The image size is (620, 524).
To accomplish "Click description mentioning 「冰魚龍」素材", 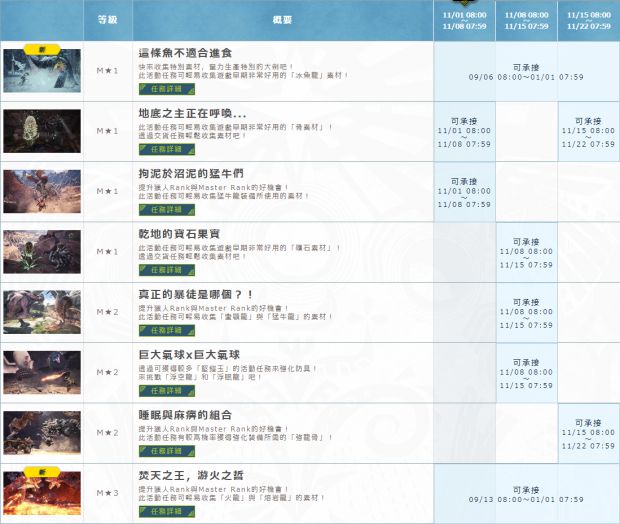I will 243,71.
